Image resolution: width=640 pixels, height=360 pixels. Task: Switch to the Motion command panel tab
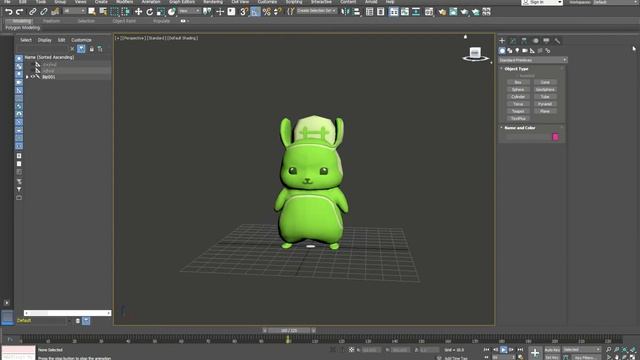[x=536, y=41]
